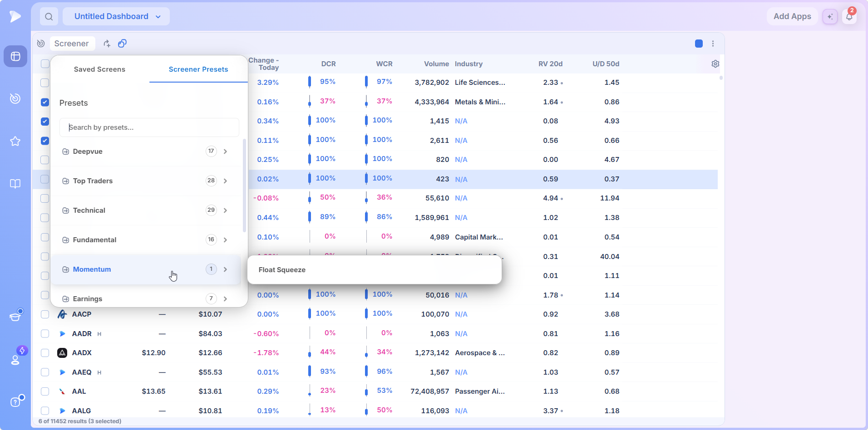Sort by the RV 20d column header
Image resolution: width=868 pixels, height=430 pixels.
click(550, 64)
